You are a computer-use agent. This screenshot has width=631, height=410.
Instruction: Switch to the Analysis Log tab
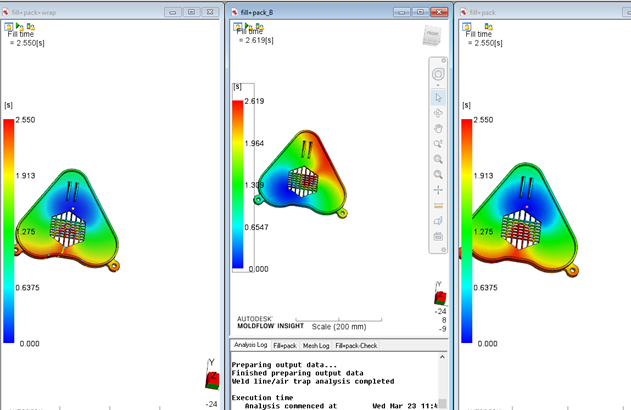click(x=250, y=345)
